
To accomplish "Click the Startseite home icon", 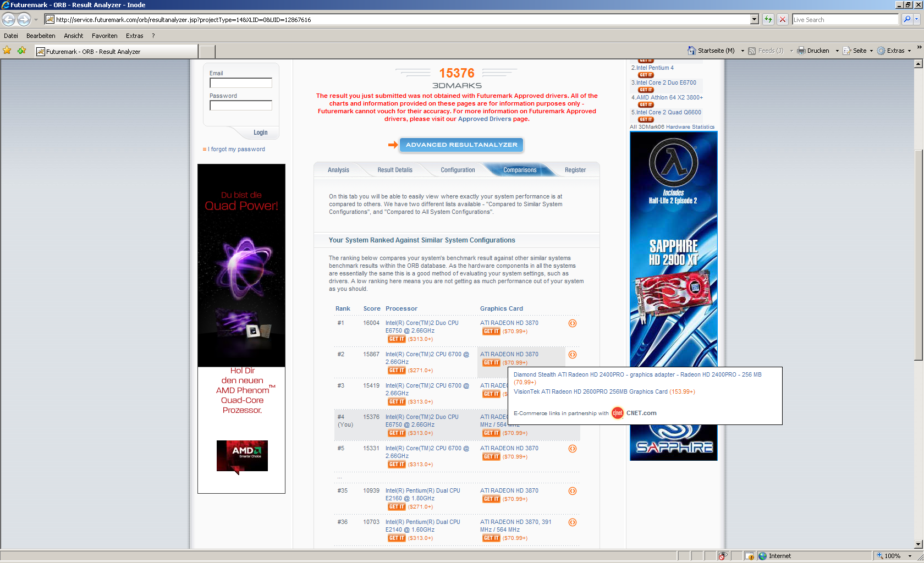I will tap(692, 51).
